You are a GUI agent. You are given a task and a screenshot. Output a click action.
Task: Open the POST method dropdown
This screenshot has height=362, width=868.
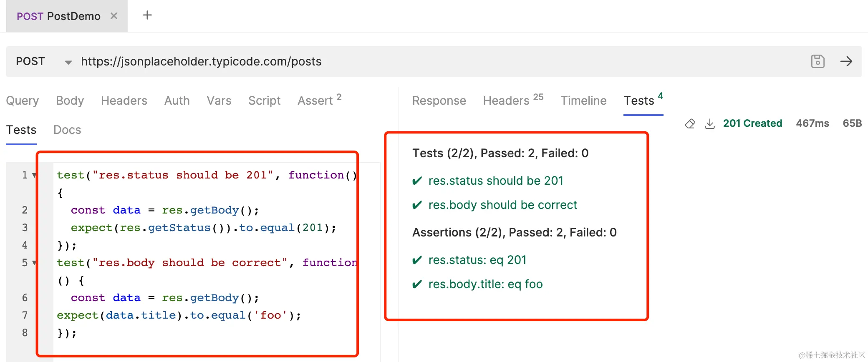[x=68, y=62]
